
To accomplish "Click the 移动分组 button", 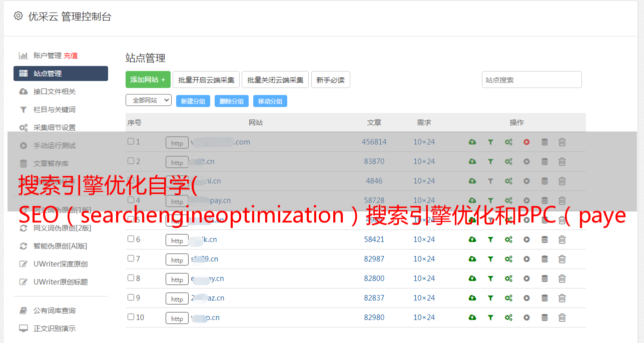I will [x=270, y=101].
